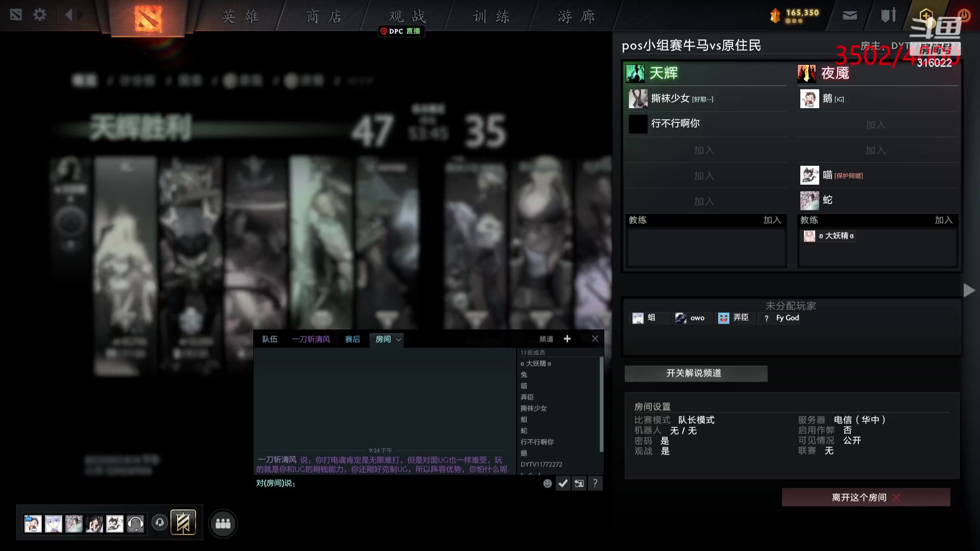The image size is (980, 551).
Task: Open the Dota Plus hexagon icon
Action: point(926,15)
